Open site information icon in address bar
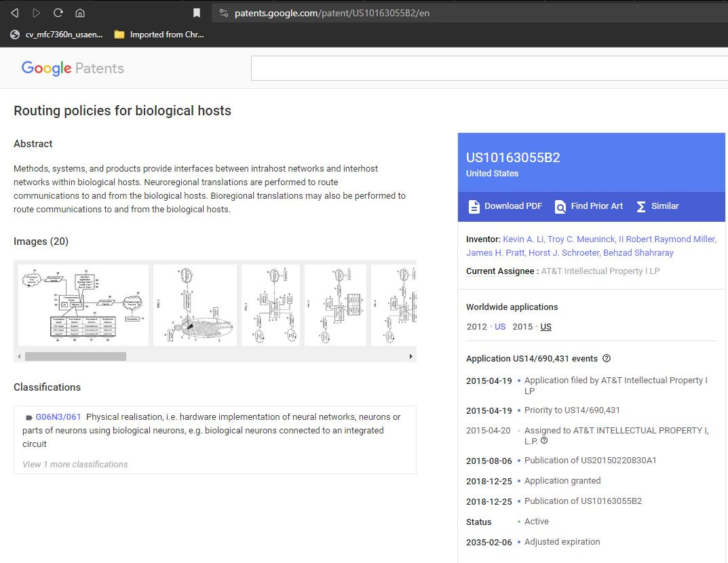The image size is (728, 563). point(224,13)
